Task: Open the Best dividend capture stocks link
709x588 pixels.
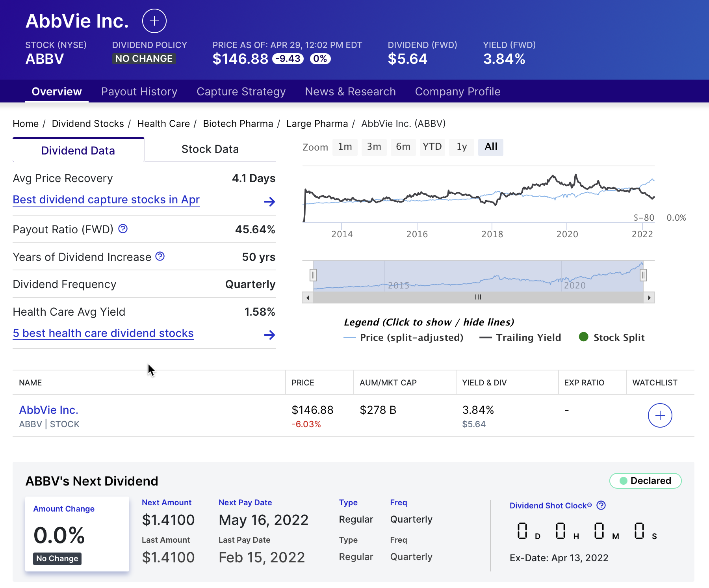Action: click(106, 199)
